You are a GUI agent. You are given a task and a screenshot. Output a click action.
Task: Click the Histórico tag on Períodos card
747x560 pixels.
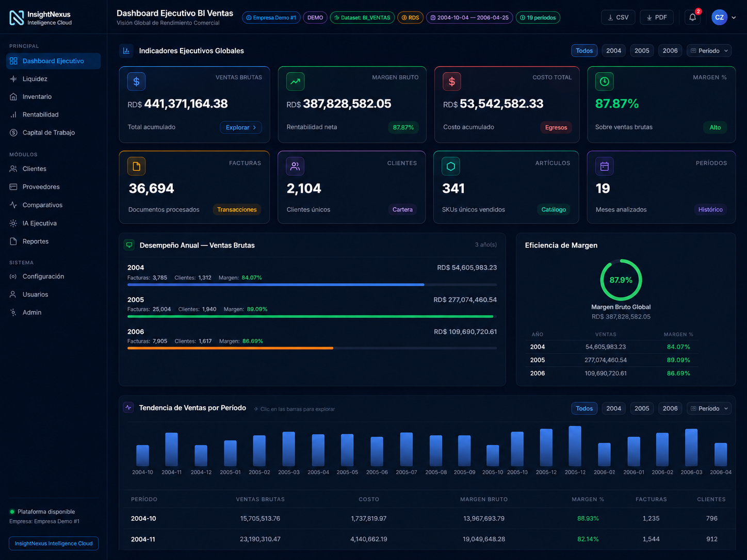coord(710,209)
